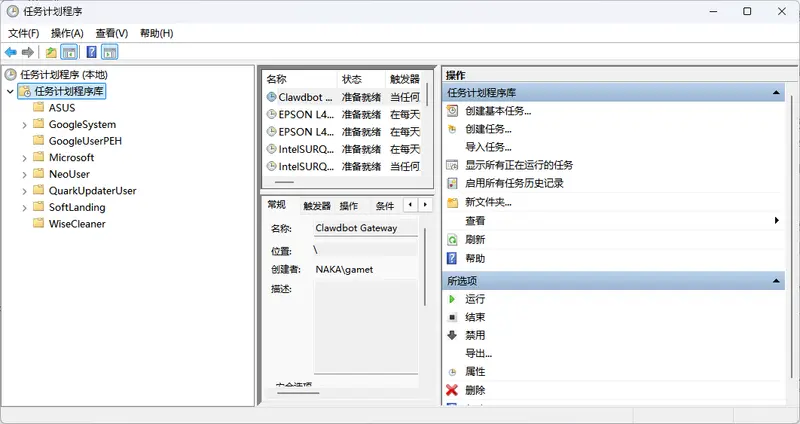Click the 创建者 value NAKA\gamet
The image size is (800, 424).
point(344,269)
